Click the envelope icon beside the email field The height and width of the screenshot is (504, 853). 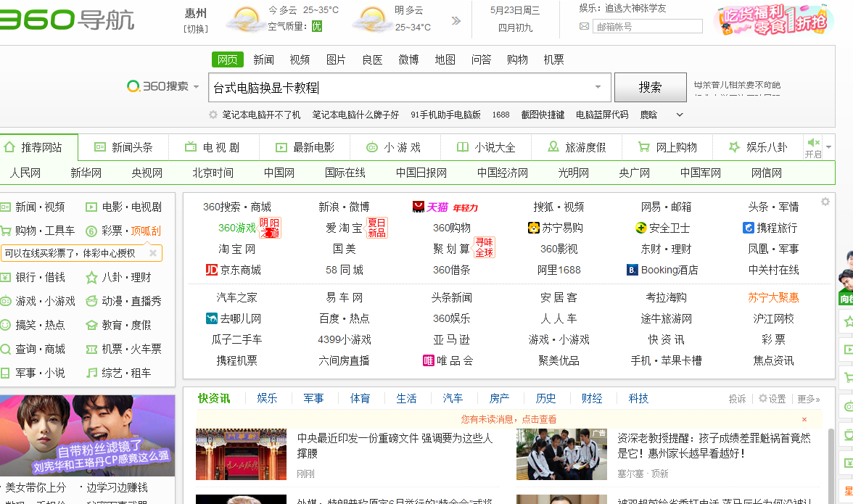coord(584,25)
